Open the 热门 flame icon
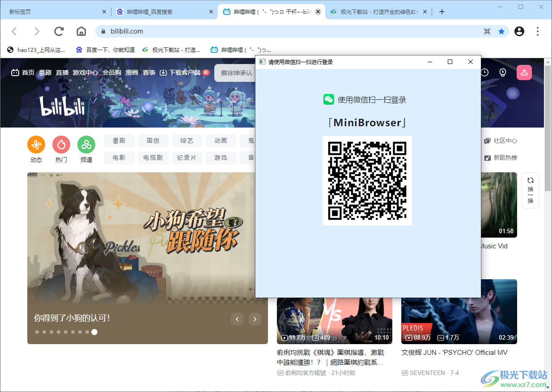 point(61,144)
